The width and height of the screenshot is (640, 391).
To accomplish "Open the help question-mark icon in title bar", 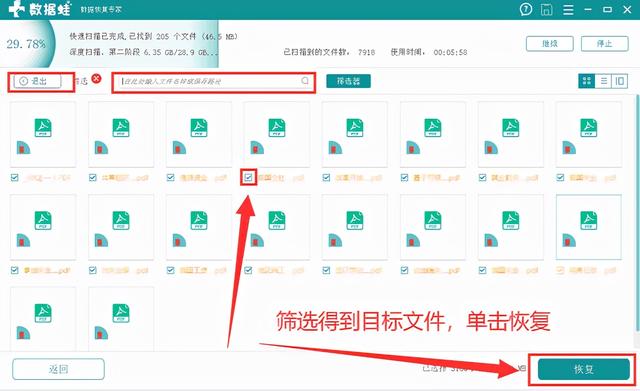I will tap(526, 9).
